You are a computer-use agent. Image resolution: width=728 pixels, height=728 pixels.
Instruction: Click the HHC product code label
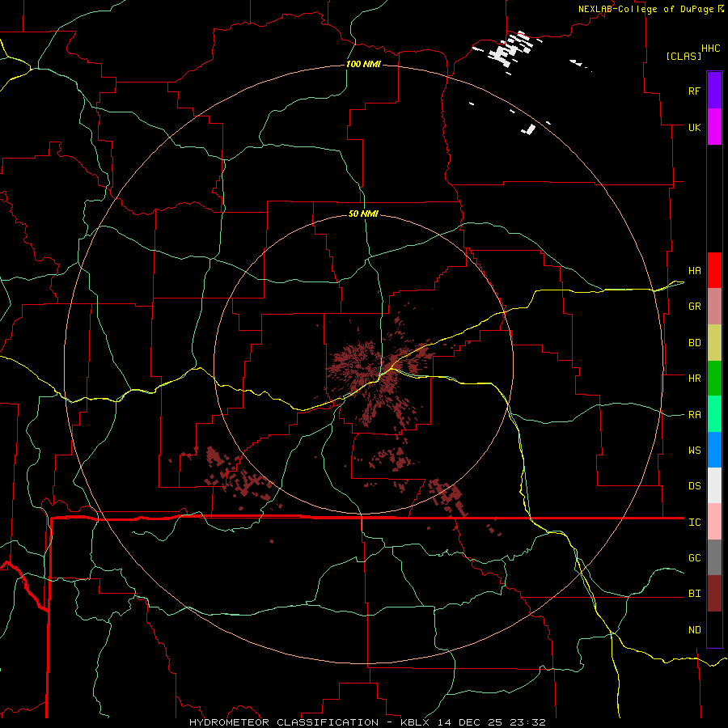(x=711, y=49)
